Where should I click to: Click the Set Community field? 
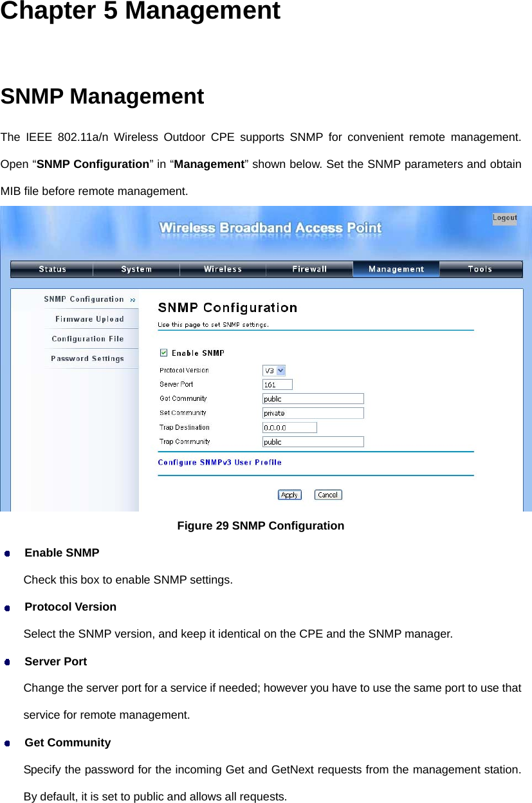click(x=313, y=413)
